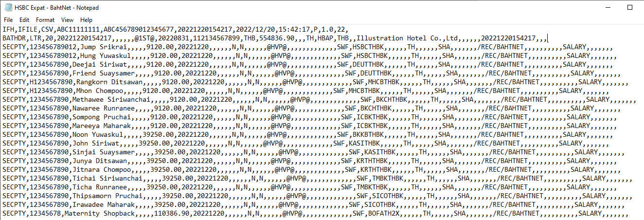The height and width of the screenshot is (220, 644).
Task: Click the BATHDR line text
Action: click(x=275, y=38)
